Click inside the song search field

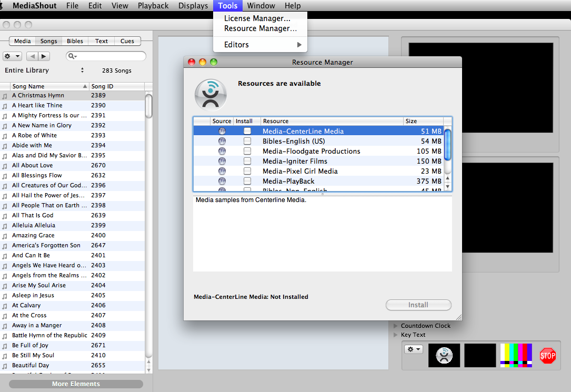[106, 56]
